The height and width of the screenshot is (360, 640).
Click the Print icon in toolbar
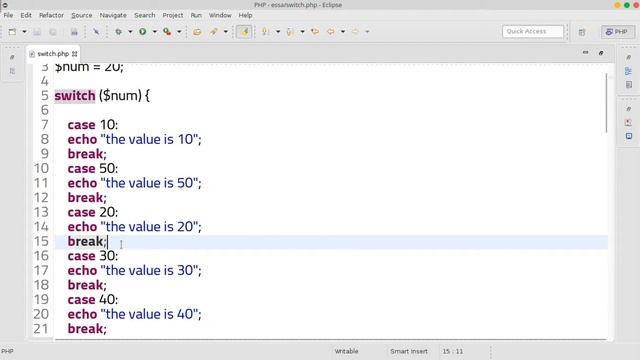(74, 31)
